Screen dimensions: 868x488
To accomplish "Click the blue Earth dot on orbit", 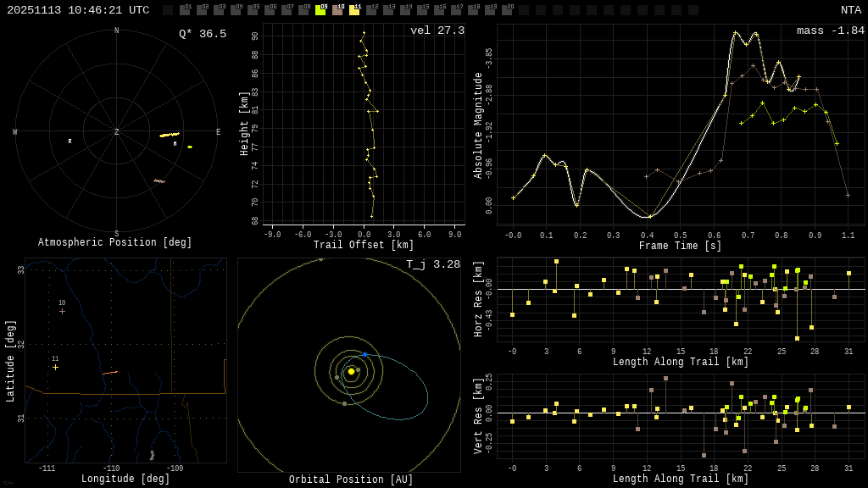I will (364, 354).
